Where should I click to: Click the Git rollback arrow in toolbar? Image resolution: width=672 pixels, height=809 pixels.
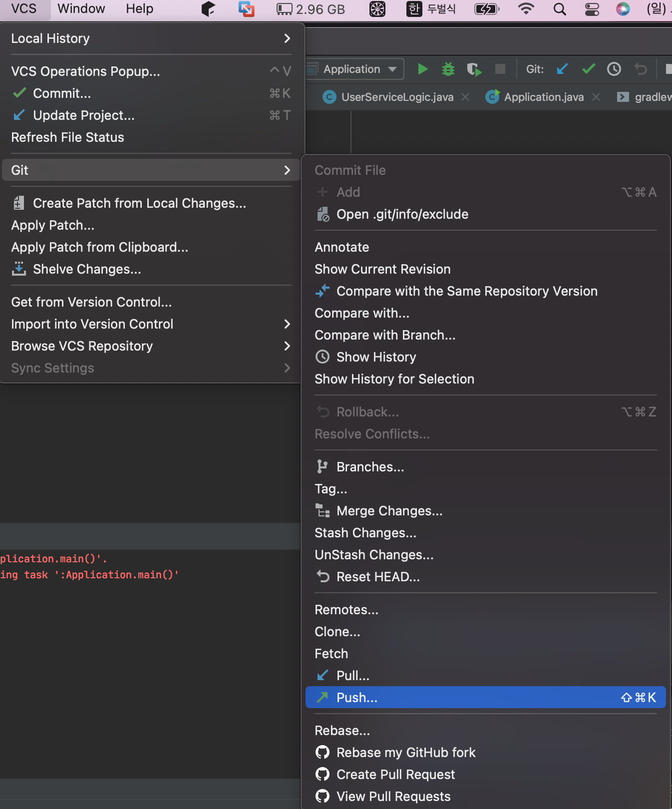coord(641,69)
